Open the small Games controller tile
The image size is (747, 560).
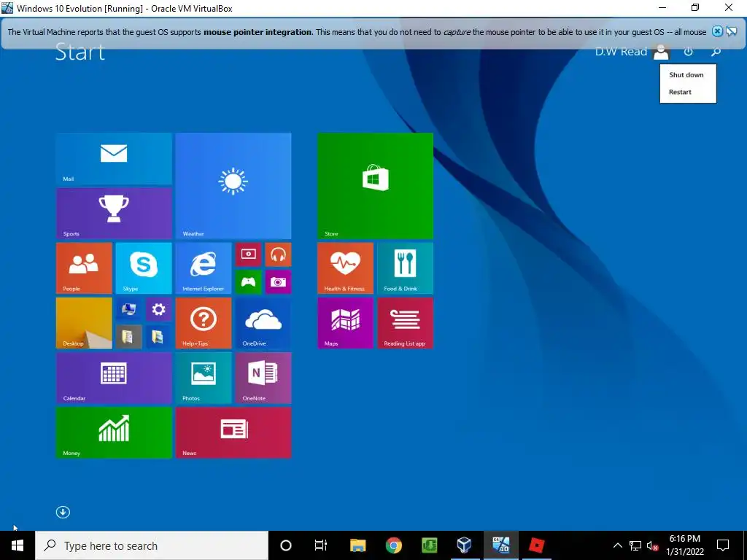pyautogui.click(x=248, y=282)
